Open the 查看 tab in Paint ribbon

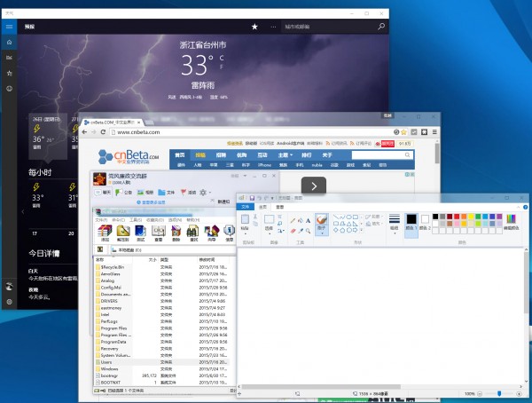(x=280, y=206)
